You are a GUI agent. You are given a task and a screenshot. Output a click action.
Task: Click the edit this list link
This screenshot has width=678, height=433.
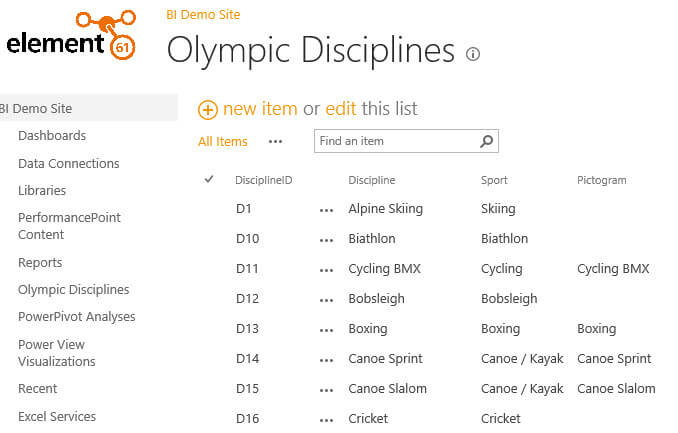[341, 109]
